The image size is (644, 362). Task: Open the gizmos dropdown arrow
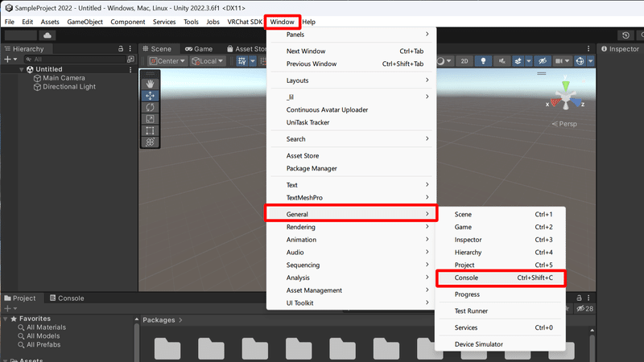pyautogui.click(x=591, y=61)
